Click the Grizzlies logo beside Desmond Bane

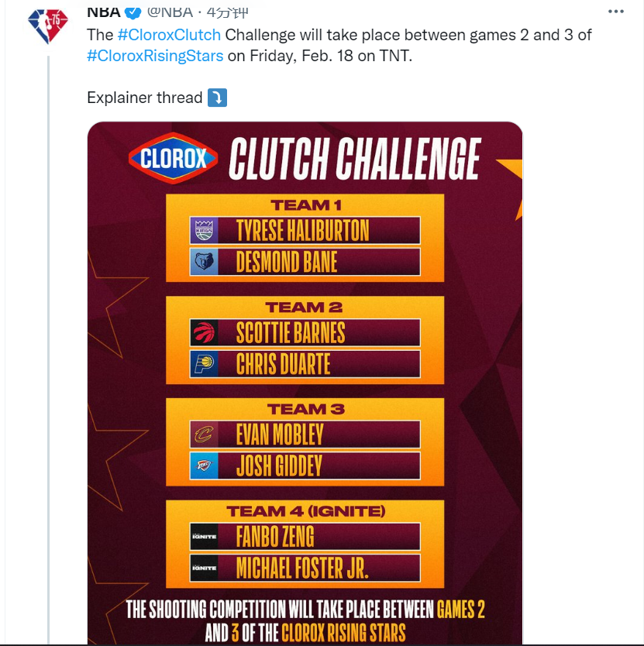tap(204, 262)
